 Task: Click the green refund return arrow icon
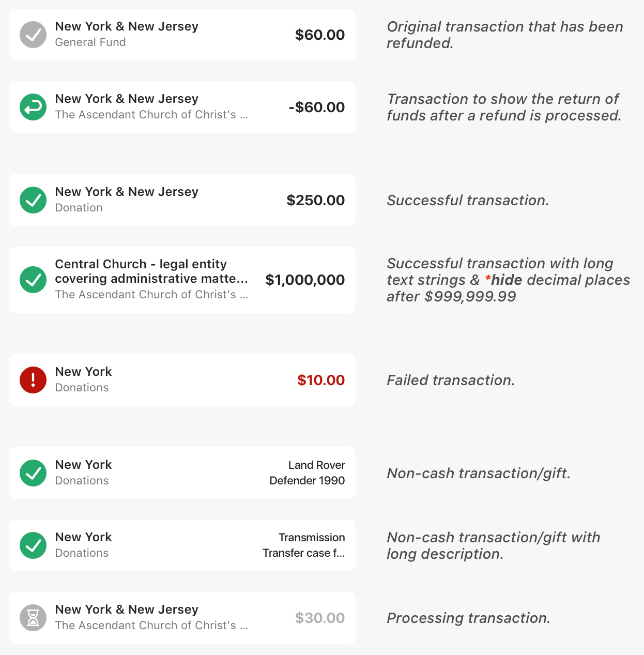coord(33,107)
